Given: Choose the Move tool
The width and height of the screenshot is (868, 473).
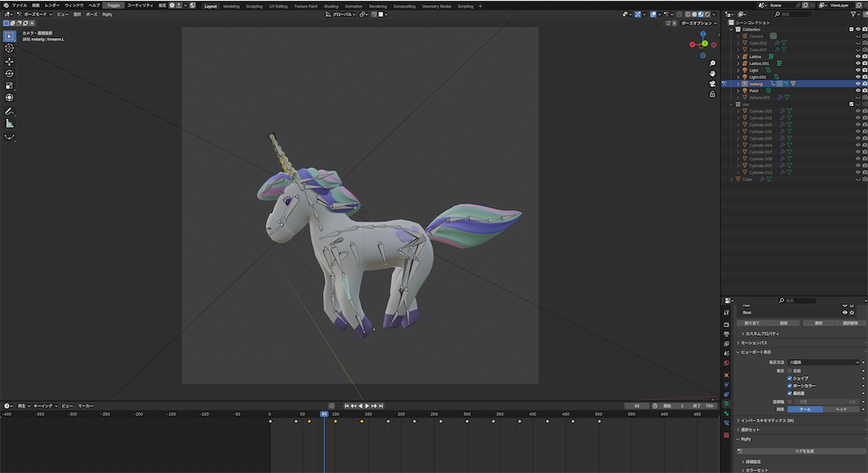Looking at the screenshot, I should pos(9,62).
